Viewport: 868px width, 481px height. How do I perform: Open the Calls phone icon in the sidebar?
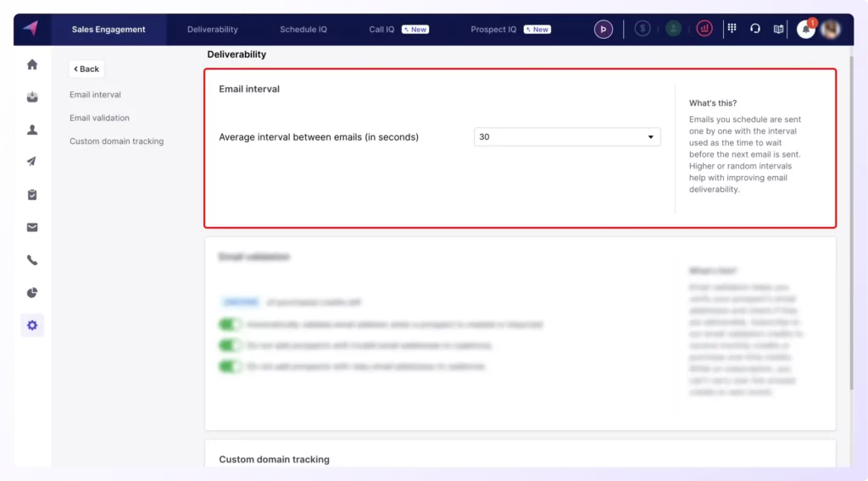pos(32,260)
